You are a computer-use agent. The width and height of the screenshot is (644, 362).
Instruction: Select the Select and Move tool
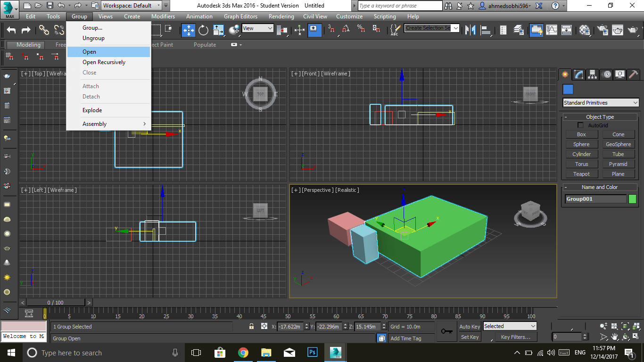(x=189, y=30)
